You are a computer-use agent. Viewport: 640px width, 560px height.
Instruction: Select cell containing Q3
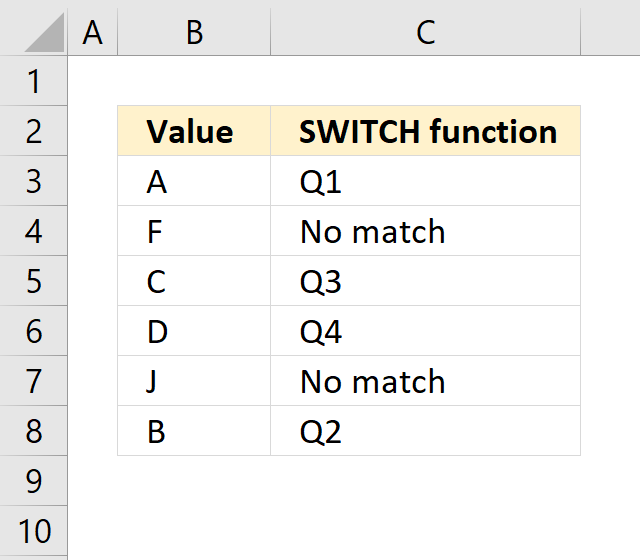pos(425,281)
